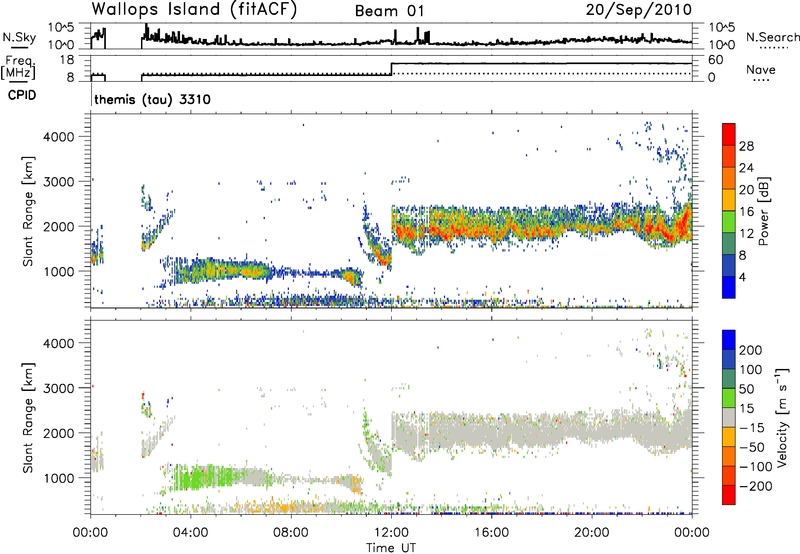The height and width of the screenshot is (554, 800).
Task: Click the "-100" tick on the Velocity colorbar
Action: (x=756, y=467)
